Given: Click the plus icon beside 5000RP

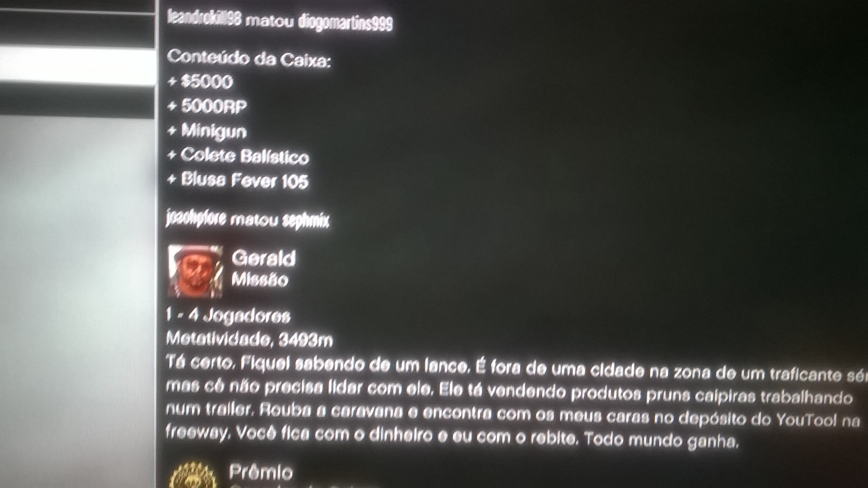Looking at the screenshot, I should tap(172, 106).
